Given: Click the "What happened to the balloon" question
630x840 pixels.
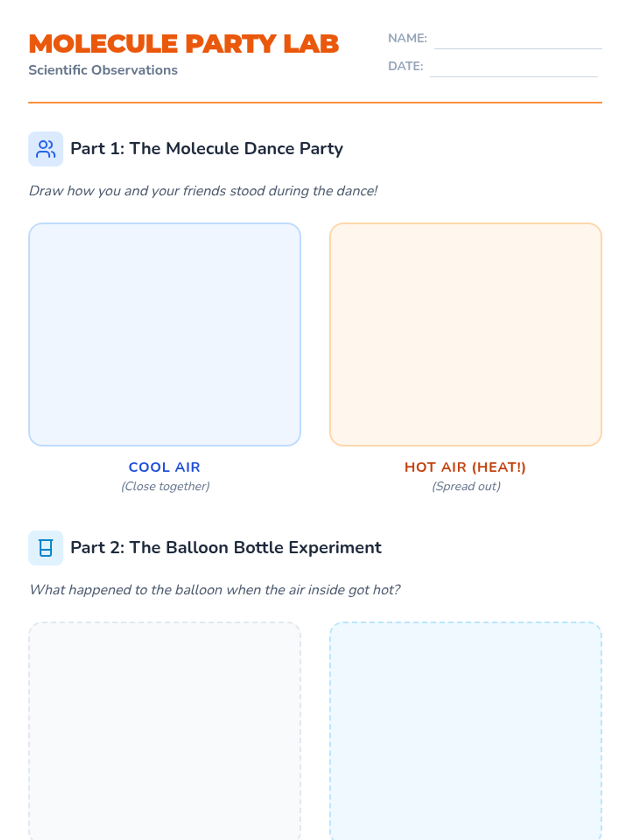Looking at the screenshot, I should click(x=215, y=590).
